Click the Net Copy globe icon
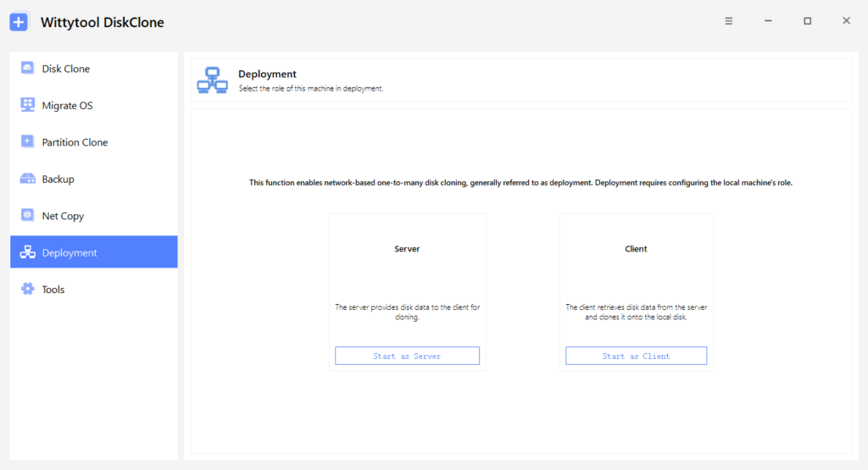This screenshot has width=868, height=470. point(27,215)
